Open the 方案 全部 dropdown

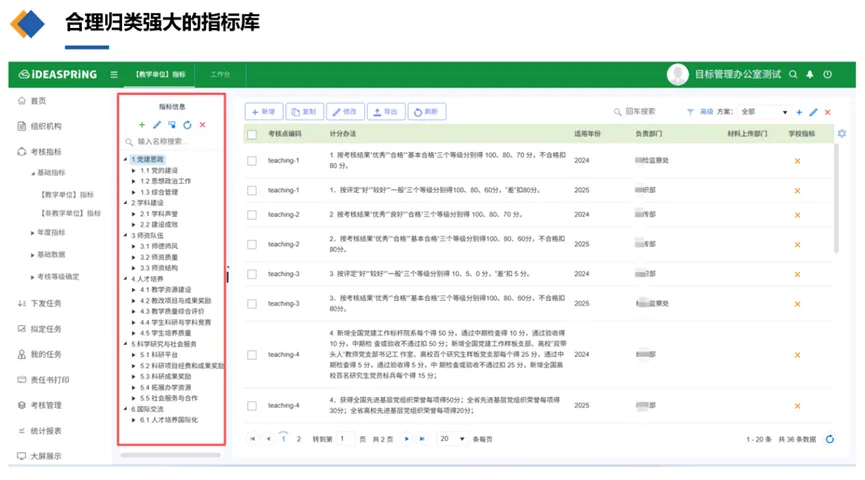click(763, 112)
